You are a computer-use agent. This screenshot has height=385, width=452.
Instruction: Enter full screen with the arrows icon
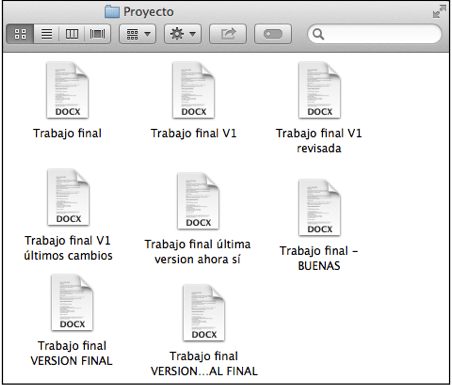tap(439, 11)
